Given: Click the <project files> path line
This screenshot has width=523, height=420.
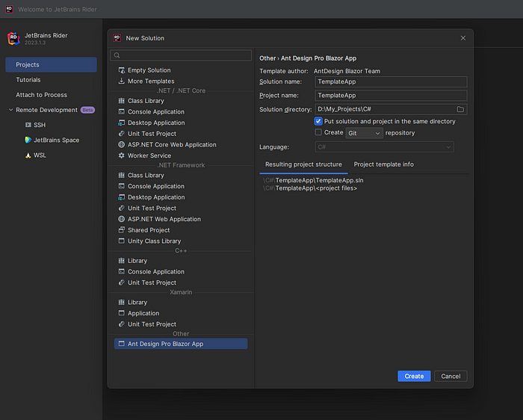Looking at the screenshot, I should (310, 188).
